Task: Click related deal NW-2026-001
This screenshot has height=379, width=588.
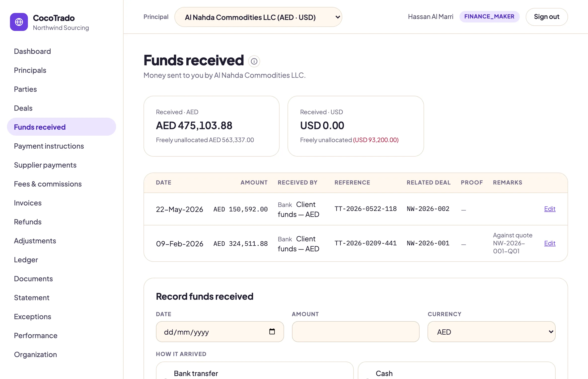Action: [x=428, y=243]
